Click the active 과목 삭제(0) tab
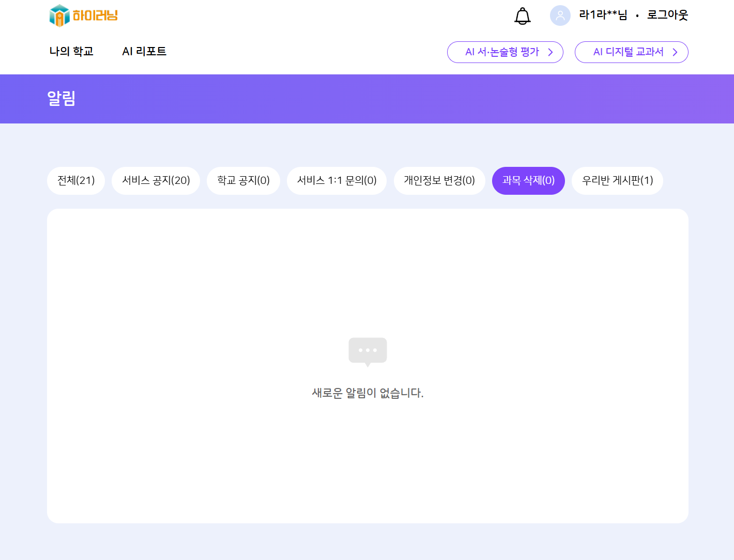Image resolution: width=734 pixels, height=560 pixels. point(528,180)
